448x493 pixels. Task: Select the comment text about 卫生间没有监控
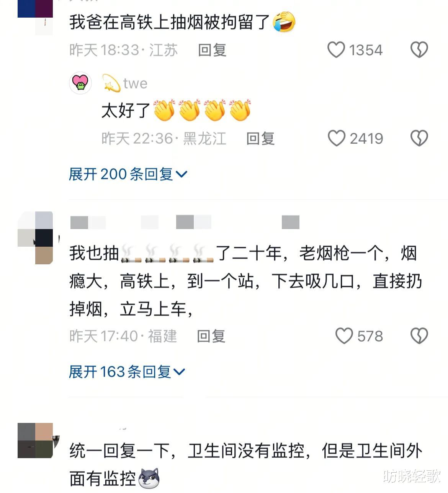[x=245, y=465]
